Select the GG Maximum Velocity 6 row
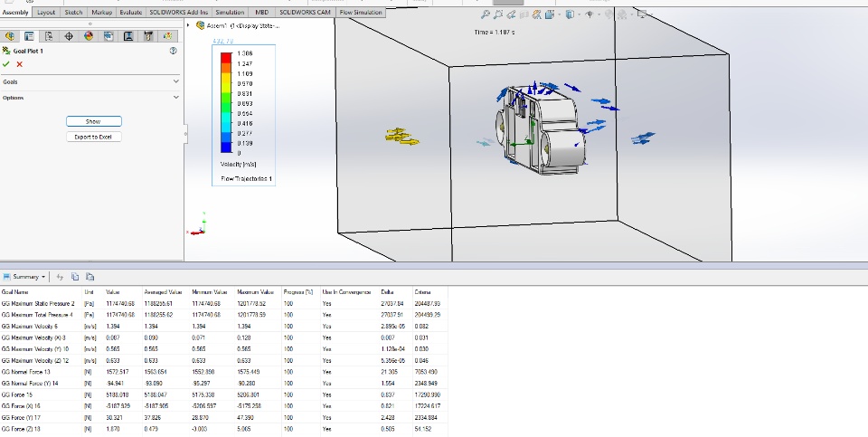The image size is (868, 437). click(223, 327)
